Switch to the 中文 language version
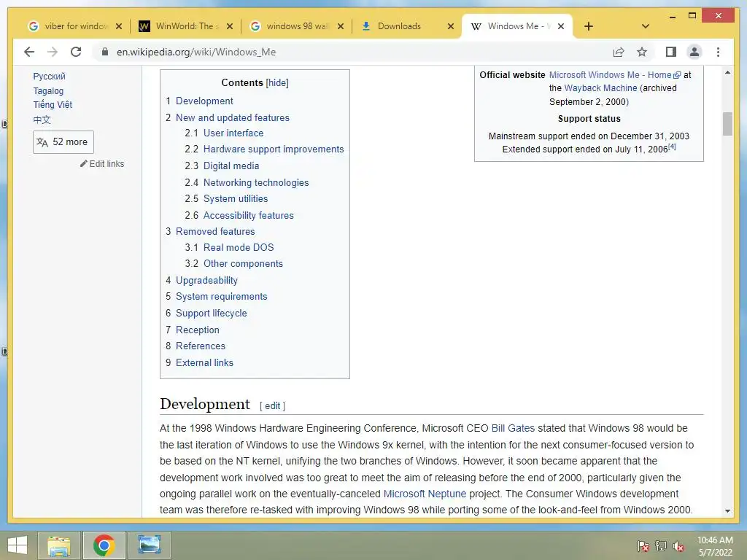 (x=42, y=120)
